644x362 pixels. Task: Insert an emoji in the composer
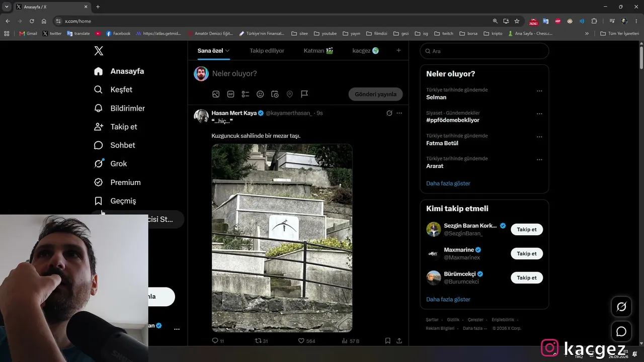pyautogui.click(x=260, y=94)
